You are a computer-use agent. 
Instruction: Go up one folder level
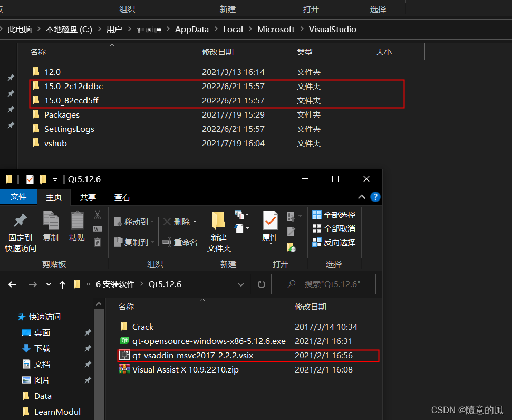(62, 285)
